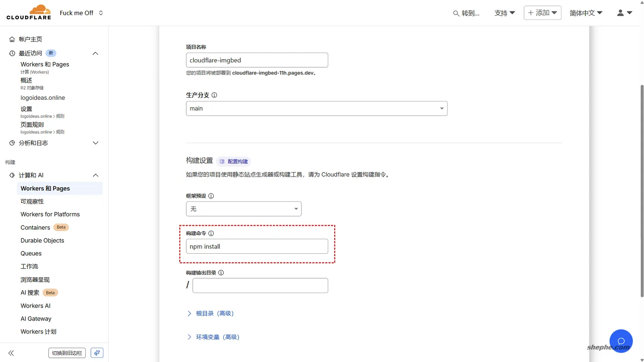Open Workers 计划 sidebar item
Image resolution: width=644 pixels, height=362 pixels.
coord(38,331)
